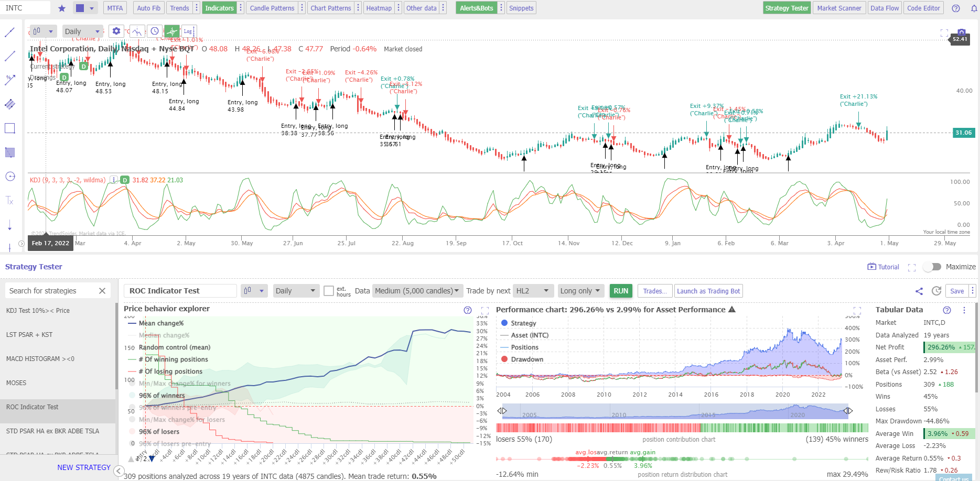Screen dimensions: 980x481
Task: Select the Text tool in the drawing sidebar
Action: 9,201
